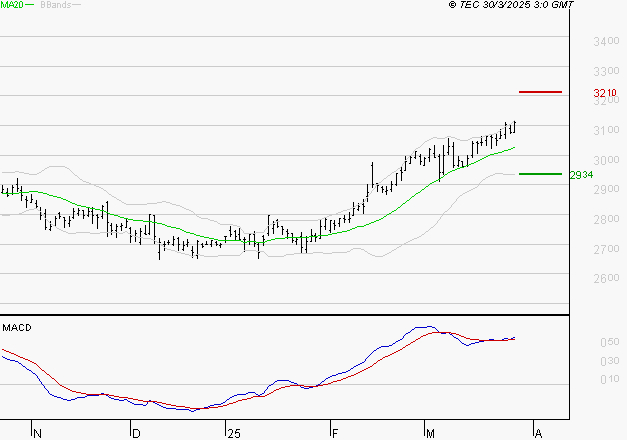Click the 010 MACD axis label
Viewport: 627px width, 440px height.
coord(610,379)
